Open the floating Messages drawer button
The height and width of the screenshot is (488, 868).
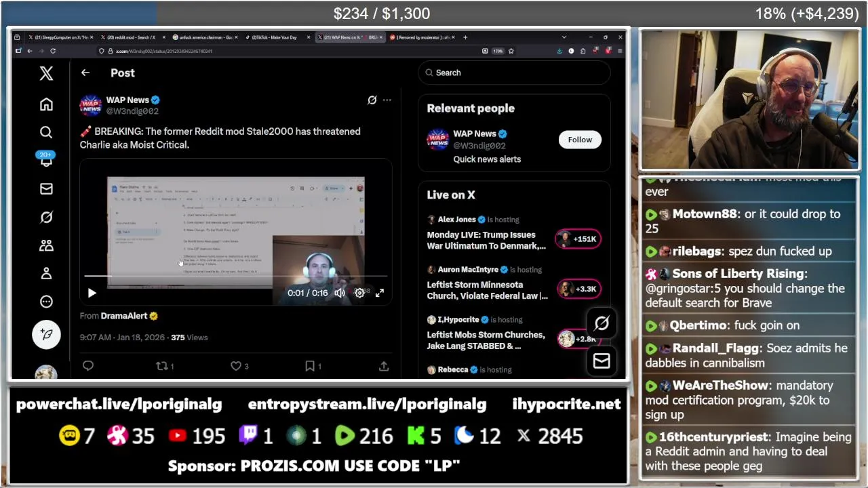point(601,361)
